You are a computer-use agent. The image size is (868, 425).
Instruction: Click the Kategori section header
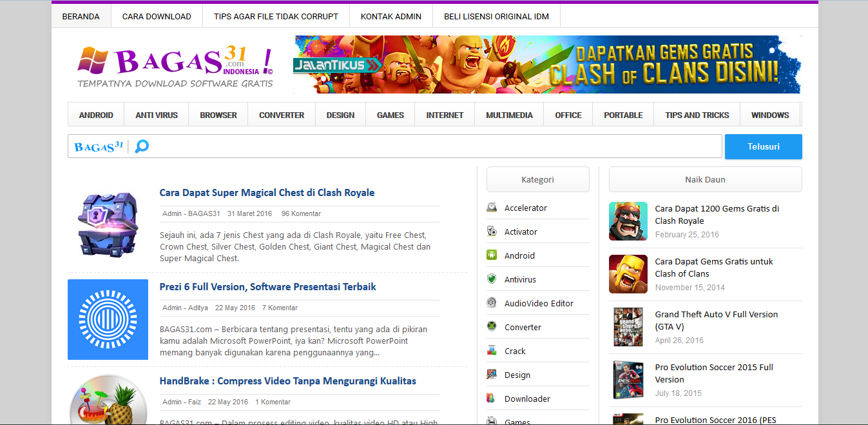[538, 179]
